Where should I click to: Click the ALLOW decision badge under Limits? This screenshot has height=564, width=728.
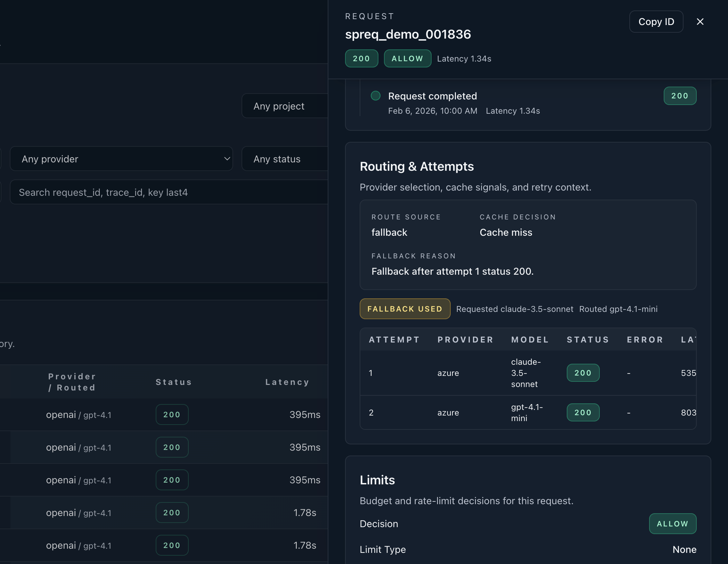(672, 524)
